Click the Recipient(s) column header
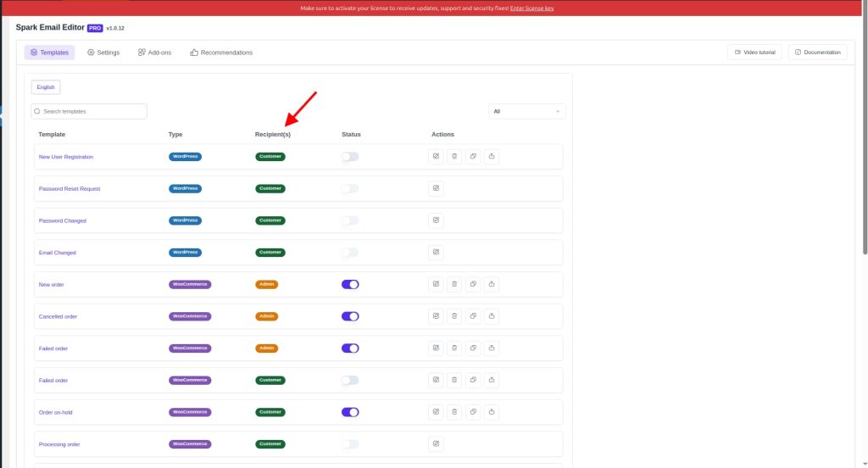The height and width of the screenshot is (468, 868). pyautogui.click(x=272, y=135)
